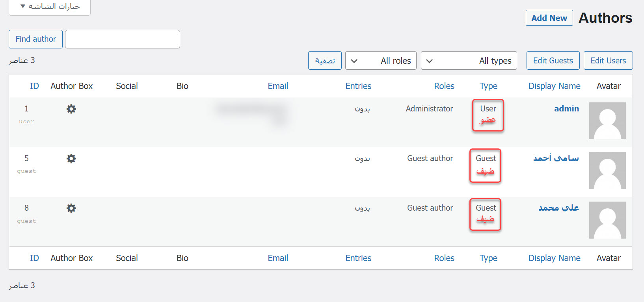This screenshot has height=302, width=644.
Task: Open the All types dropdown
Action: pyautogui.click(x=469, y=61)
